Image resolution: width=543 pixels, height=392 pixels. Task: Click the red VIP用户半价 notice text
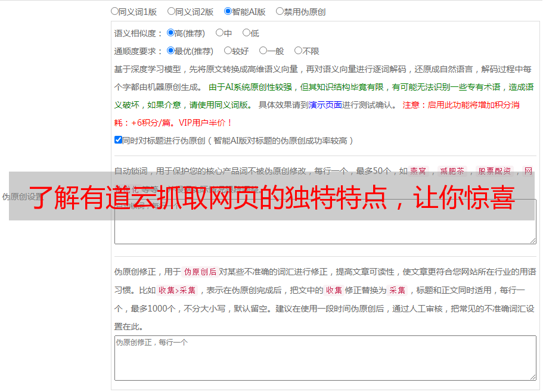206,123
